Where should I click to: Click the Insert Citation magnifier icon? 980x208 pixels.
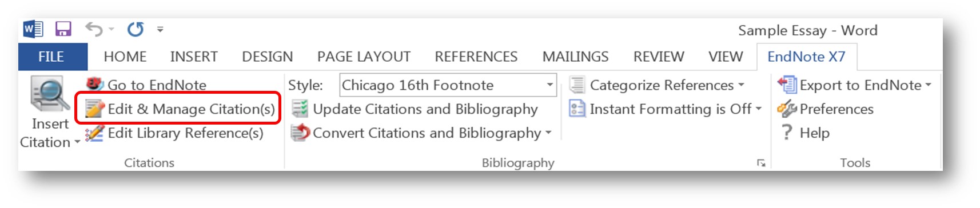pyautogui.click(x=50, y=95)
